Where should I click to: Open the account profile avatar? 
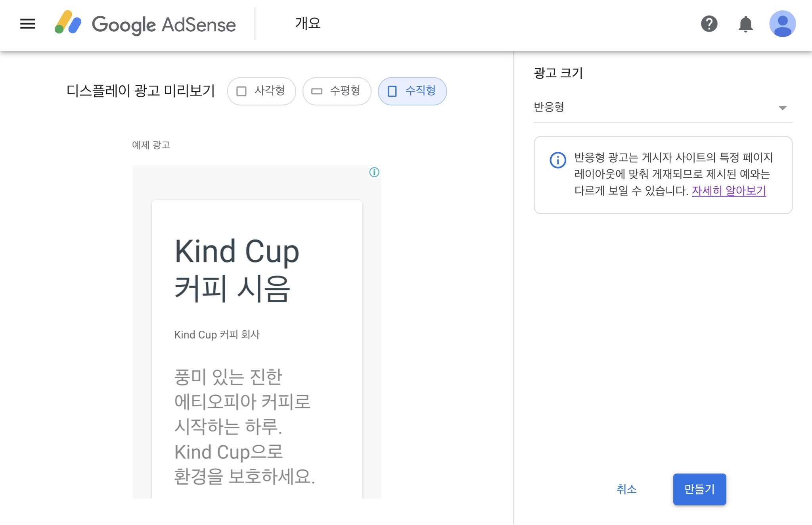click(783, 24)
